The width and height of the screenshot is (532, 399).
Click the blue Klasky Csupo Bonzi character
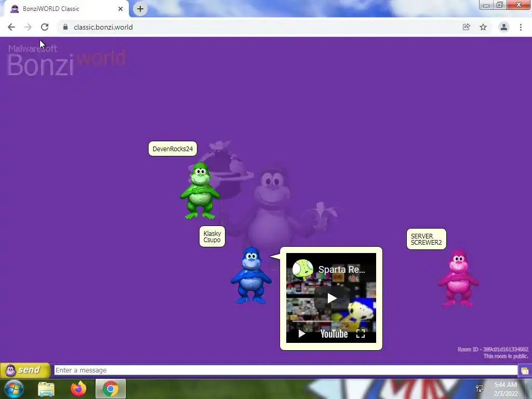click(x=251, y=275)
